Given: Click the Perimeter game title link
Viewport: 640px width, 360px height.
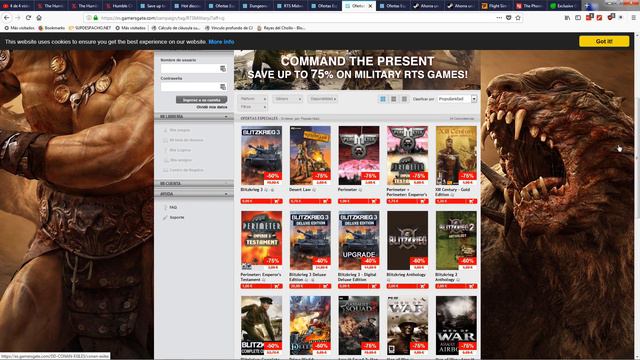Looking at the screenshot, I should (x=347, y=190).
